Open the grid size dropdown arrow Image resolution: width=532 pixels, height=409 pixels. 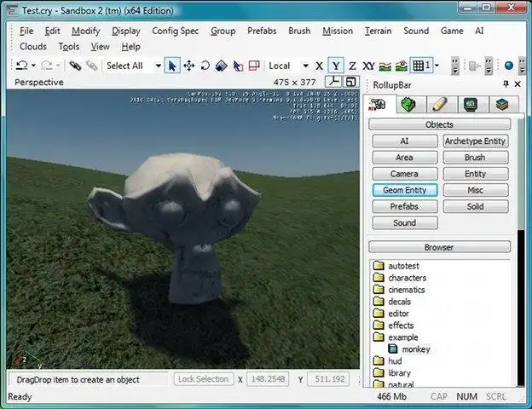click(437, 66)
